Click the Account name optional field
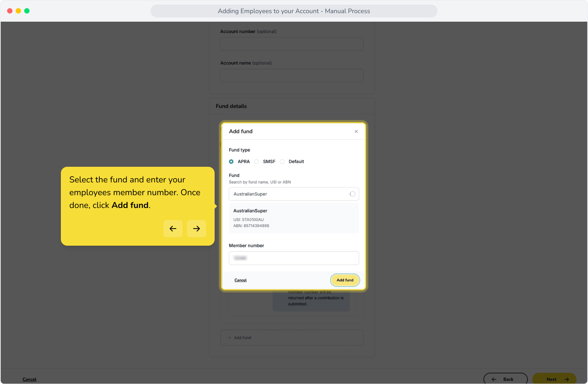The image size is (588, 384). (292, 75)
